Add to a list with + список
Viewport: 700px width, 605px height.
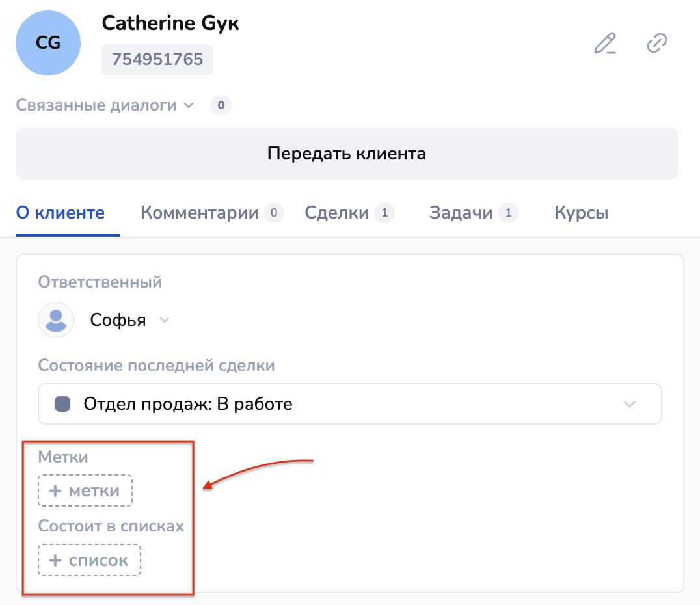tap(90, 560)
